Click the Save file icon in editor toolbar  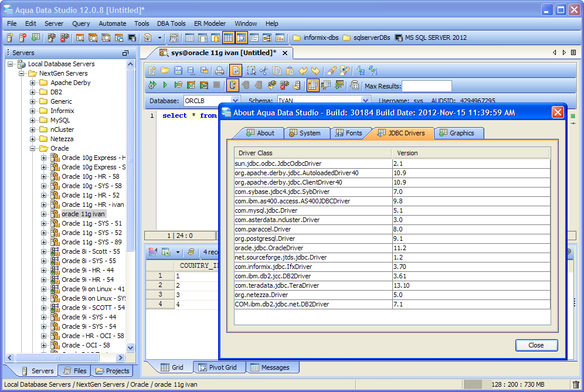pyautogui.click(x=178, y=70)
